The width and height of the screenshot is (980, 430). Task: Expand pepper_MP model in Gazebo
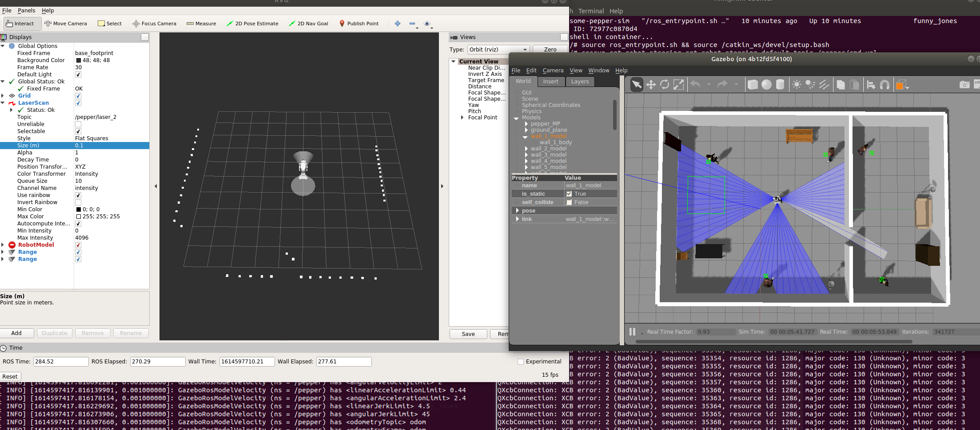click(x=526, y=124)
